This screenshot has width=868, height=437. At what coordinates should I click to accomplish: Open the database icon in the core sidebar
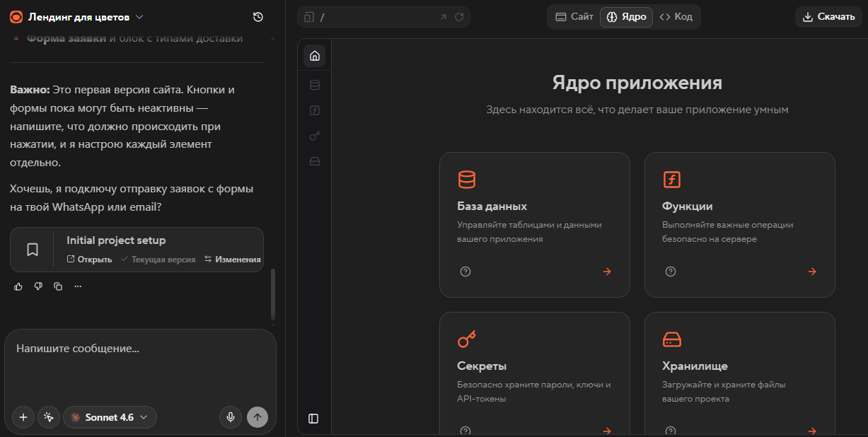point(315,85)
